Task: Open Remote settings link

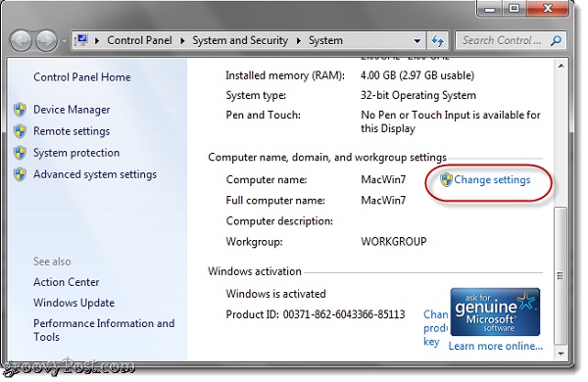Action: tap(72, 131)
